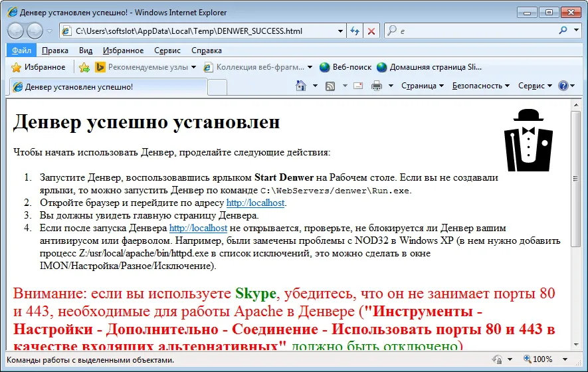Open the Избранное menu in menu bar

(123, 50)
